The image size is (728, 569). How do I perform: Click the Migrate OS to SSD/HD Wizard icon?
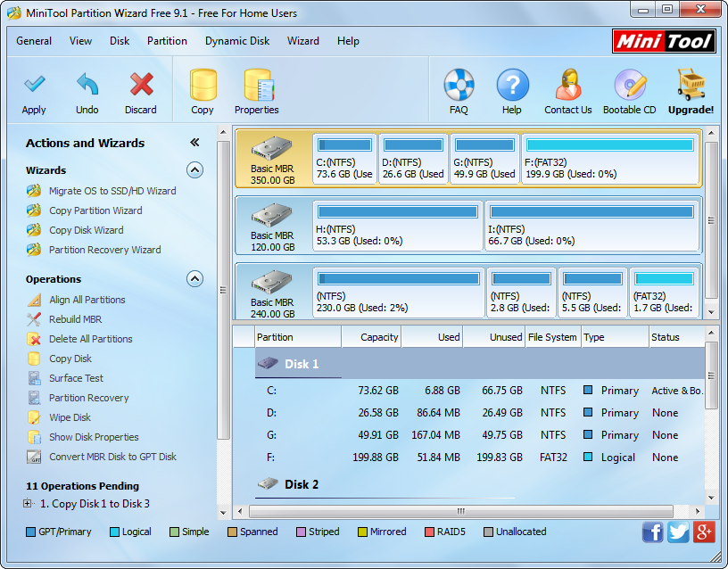tap(34, 191)
